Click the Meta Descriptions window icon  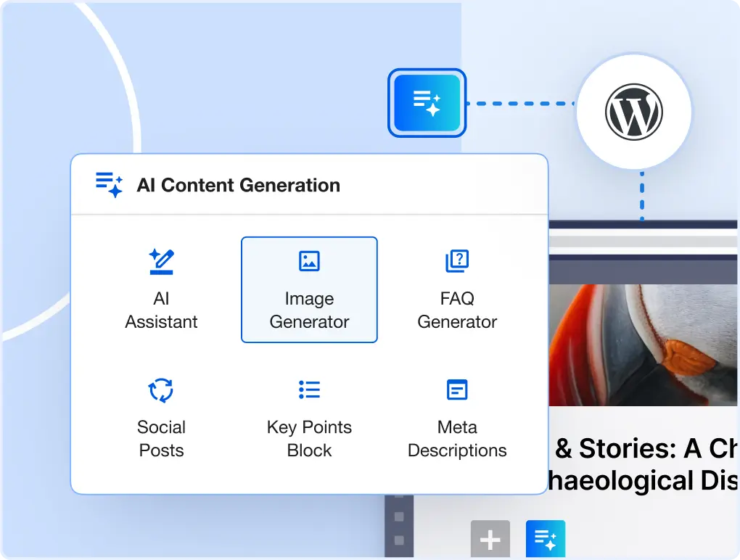tap(457, 390)
